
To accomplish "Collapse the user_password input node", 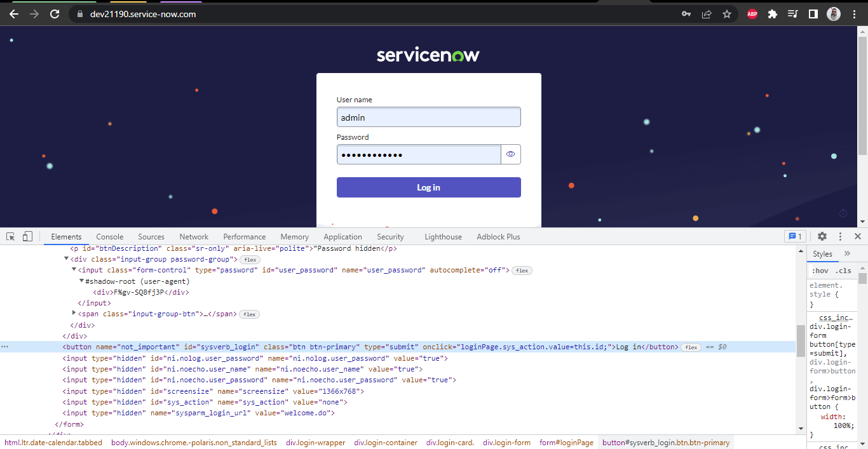I will (x=74, y=269).
